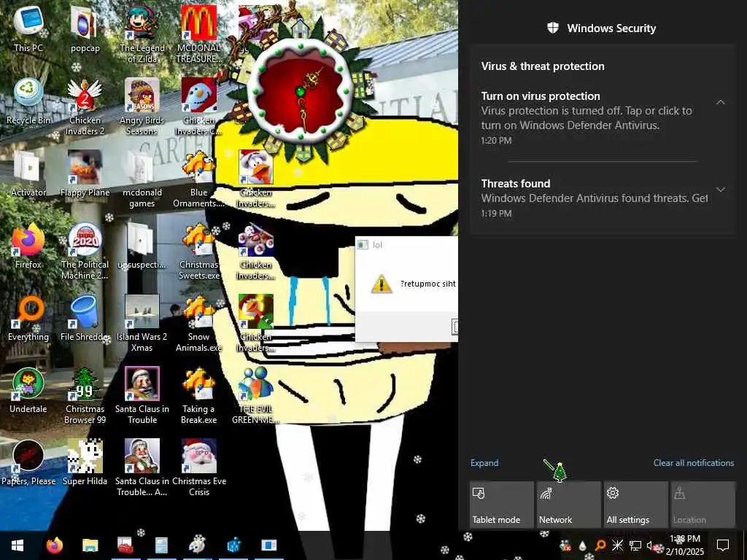Select the Virus & threat protection heading
Screen dimensions: 747x560
point(543,66)
